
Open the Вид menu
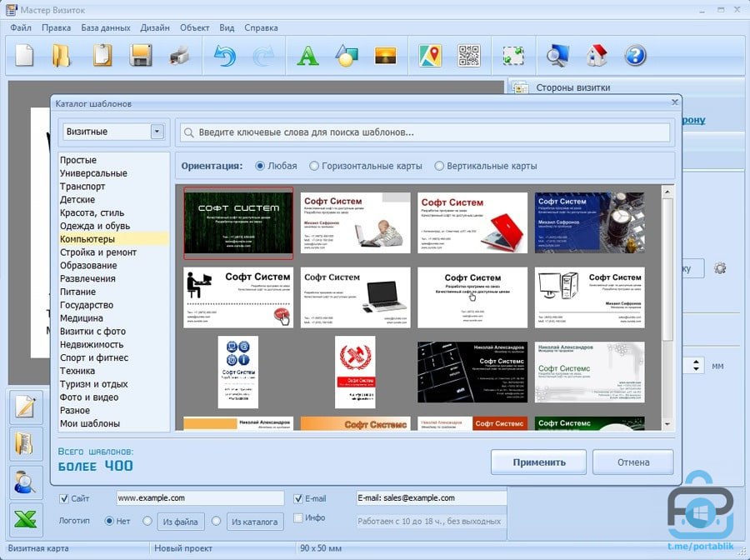[x=227, y=27]
